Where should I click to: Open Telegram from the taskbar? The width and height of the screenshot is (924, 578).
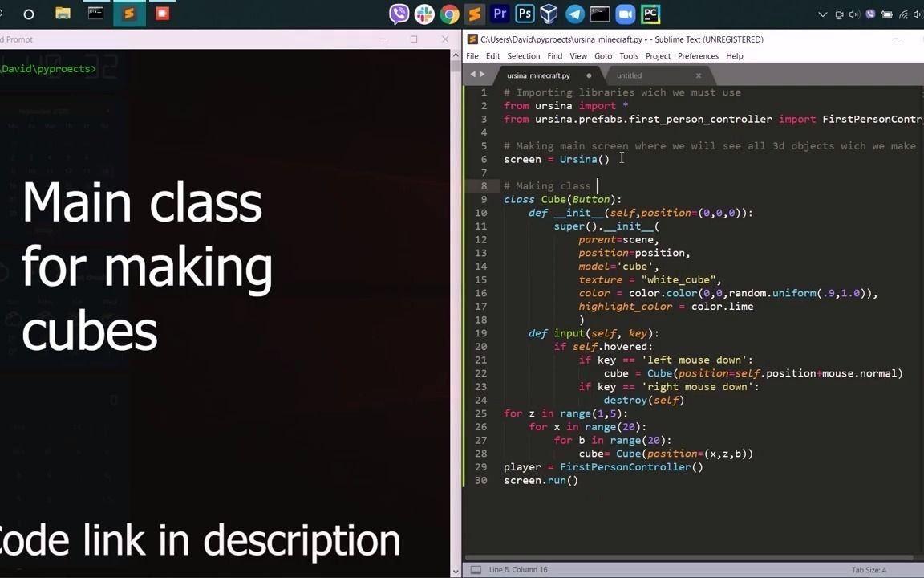[575, 14]
